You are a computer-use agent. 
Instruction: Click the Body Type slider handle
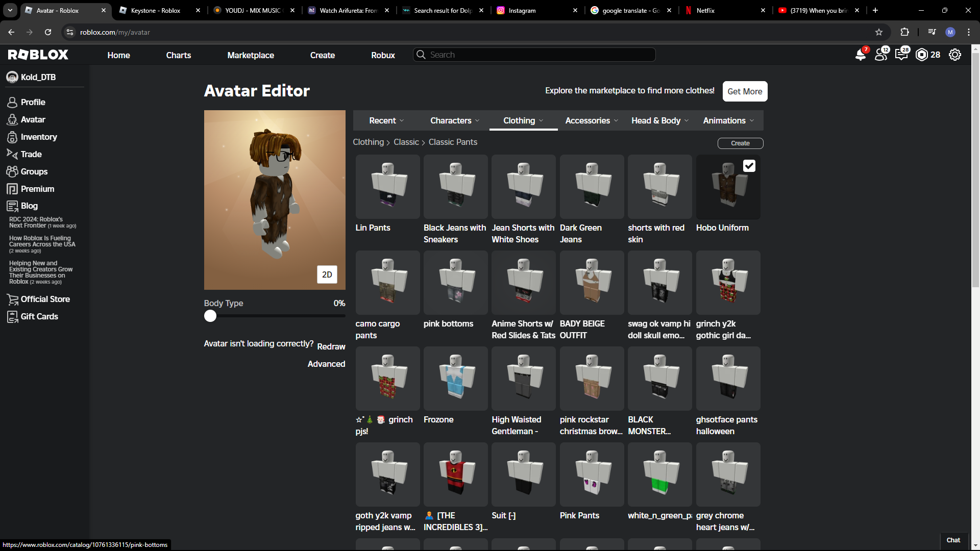(x=210, y=316)
